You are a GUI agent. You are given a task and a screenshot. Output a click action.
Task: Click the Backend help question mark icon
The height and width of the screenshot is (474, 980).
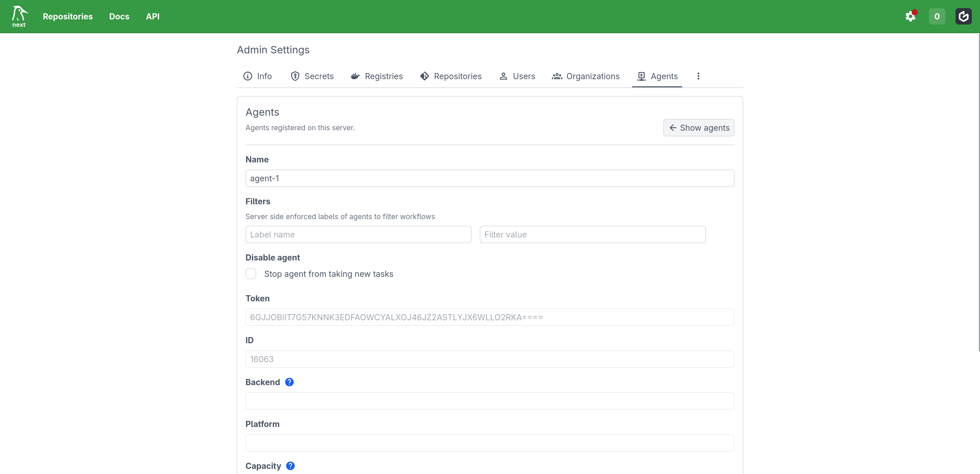pyautogui.click(x=289, y=382)
